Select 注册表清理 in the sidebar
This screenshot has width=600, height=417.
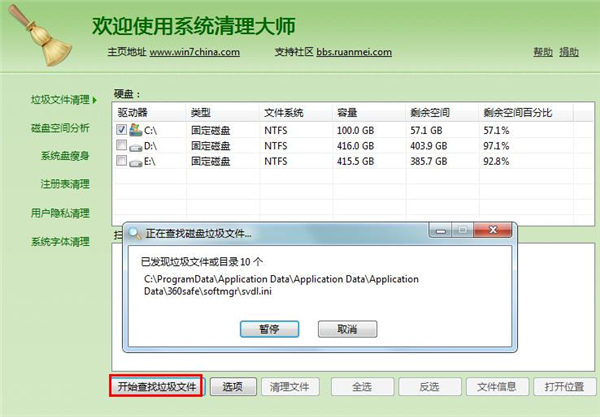point(65,184)
